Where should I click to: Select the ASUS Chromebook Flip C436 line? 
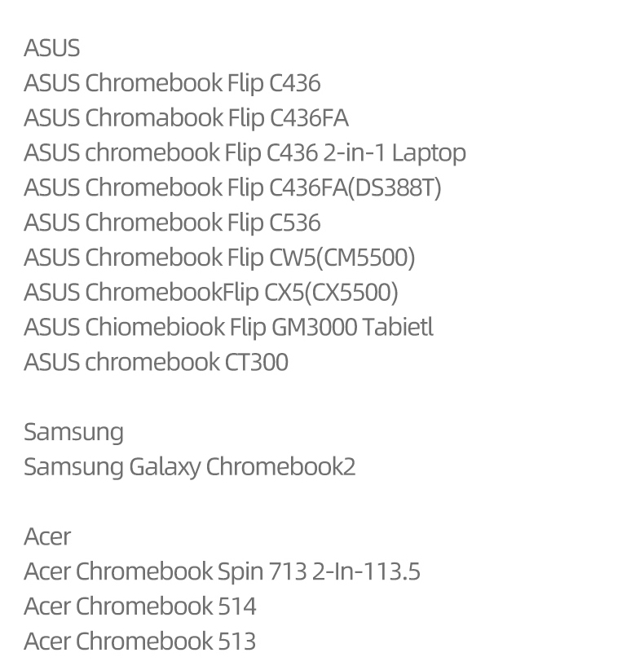tap(172, 83)
